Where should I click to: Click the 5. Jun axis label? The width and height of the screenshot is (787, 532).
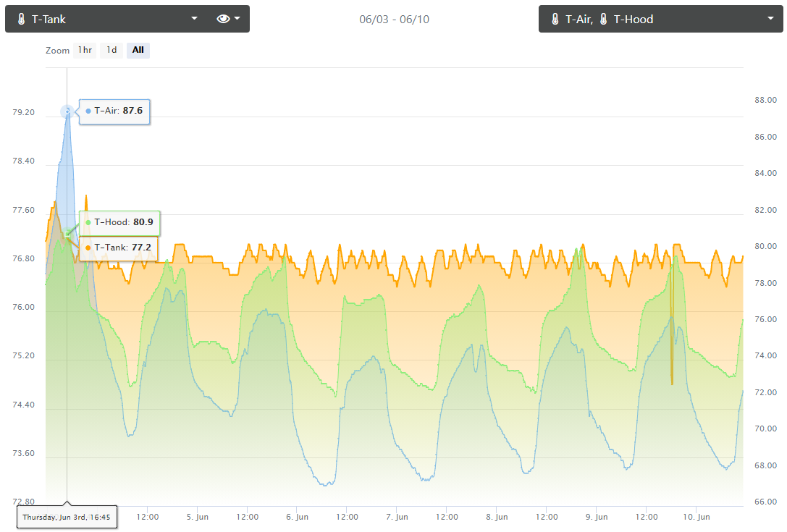click(x=197, y=517)
